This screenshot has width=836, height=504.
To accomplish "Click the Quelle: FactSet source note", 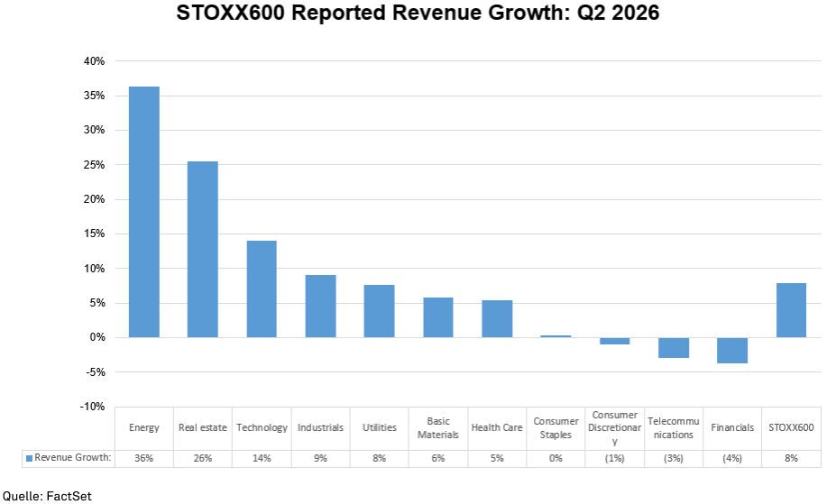I will point(48,496).
